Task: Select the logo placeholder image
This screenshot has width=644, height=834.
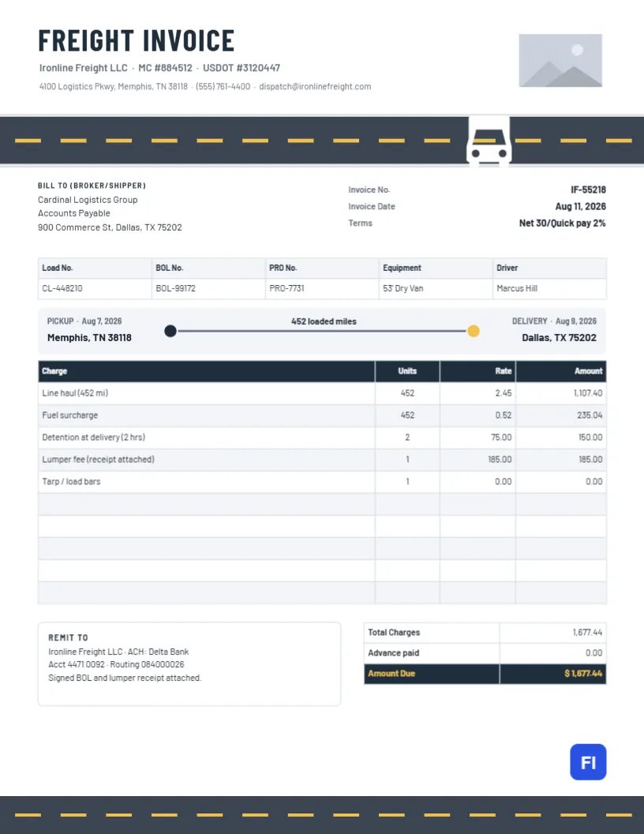Action: (x=560, y=60)
